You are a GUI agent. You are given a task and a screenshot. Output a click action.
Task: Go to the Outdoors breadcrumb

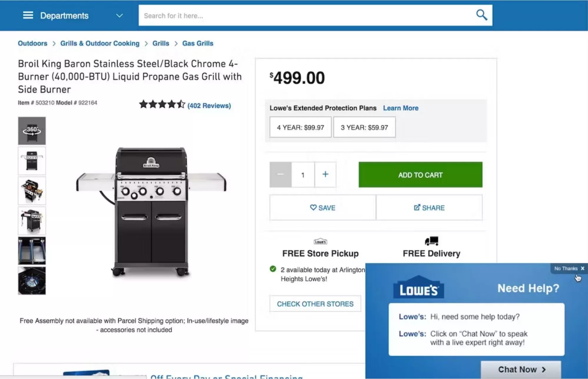tap(32, 43)
